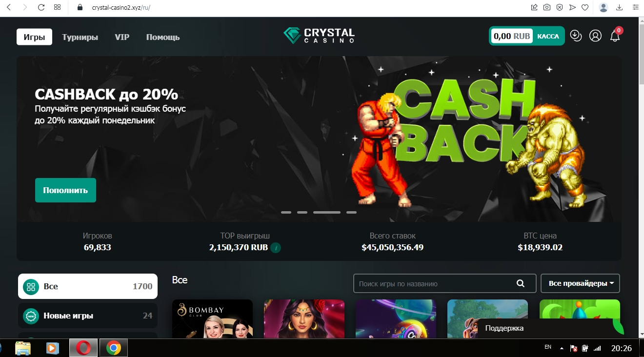The height and width of the screenshot is (357, 644).
Task: Click the search magnifier icon
Action: (x=521, y=283)
